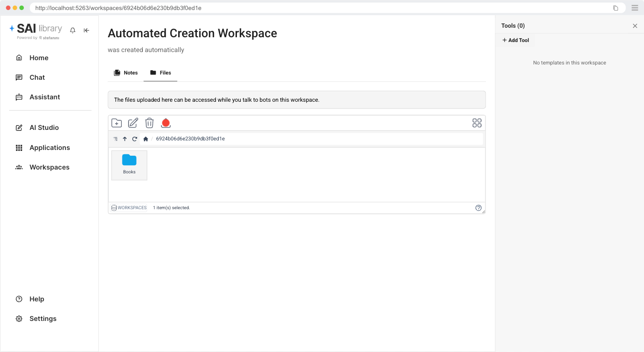Viewport: 644px width, 352px height.
Task: Collapse the SAI library sidebar
Action: 86,30
